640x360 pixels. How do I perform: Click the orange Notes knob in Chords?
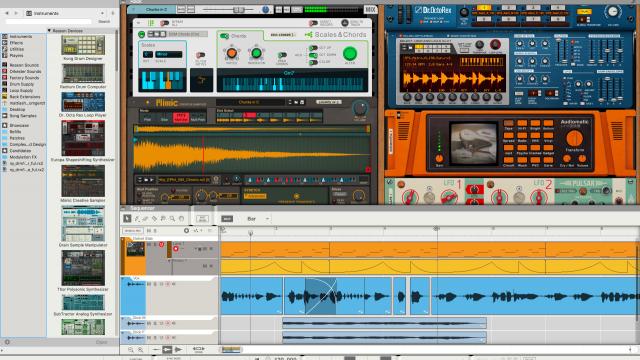coord(231,53)
